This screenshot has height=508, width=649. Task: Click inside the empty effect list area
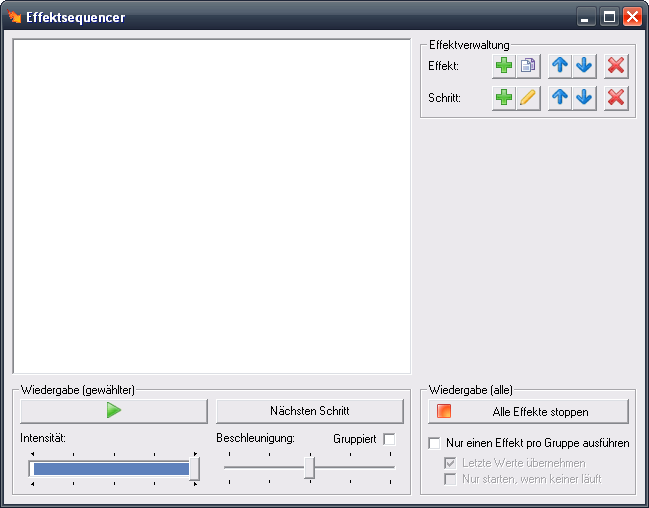point(212,206)
